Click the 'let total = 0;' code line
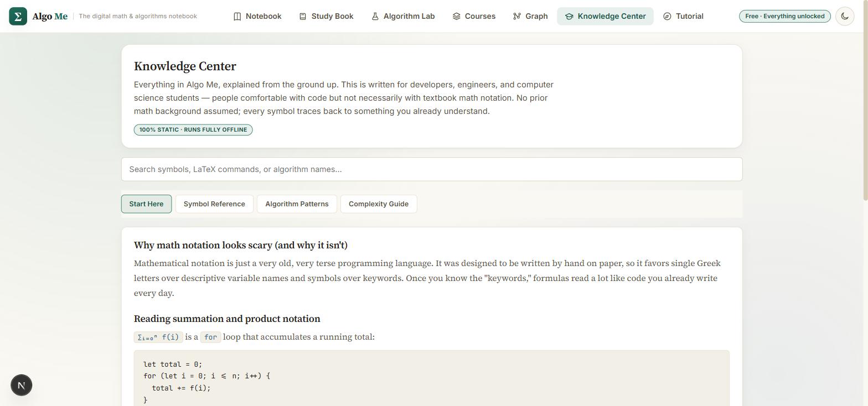This screenshot has width=868, height=406. pyautogui.click(x=173, y=364)
